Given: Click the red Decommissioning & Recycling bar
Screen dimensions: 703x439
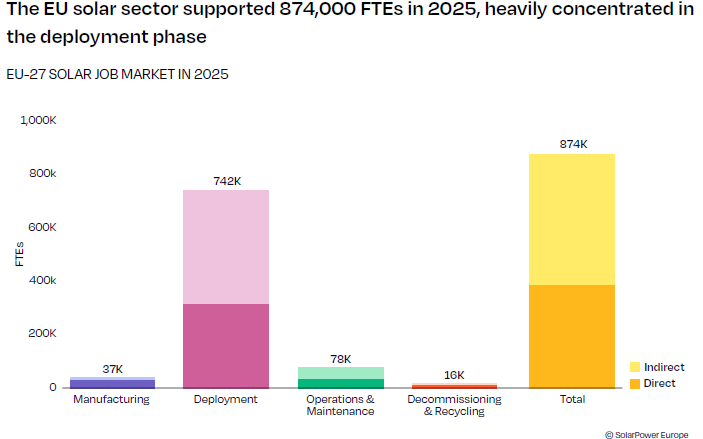Looking at the screenshot, I should 454,386.
